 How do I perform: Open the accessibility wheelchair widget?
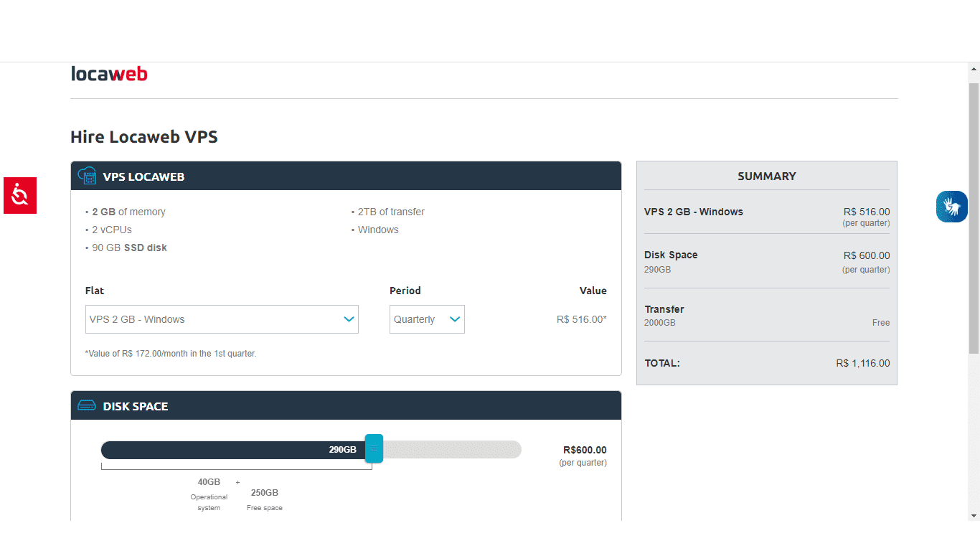[20, 195]
